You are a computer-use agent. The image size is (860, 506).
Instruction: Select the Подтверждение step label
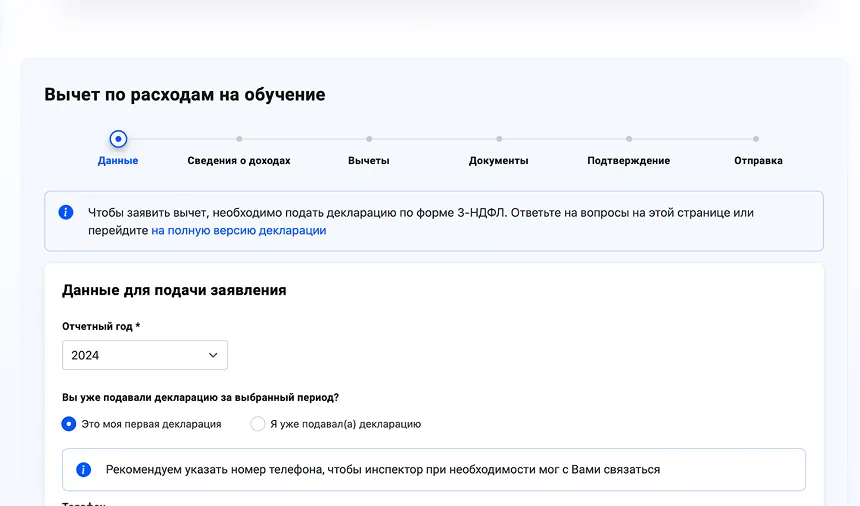tap(629, 161)
